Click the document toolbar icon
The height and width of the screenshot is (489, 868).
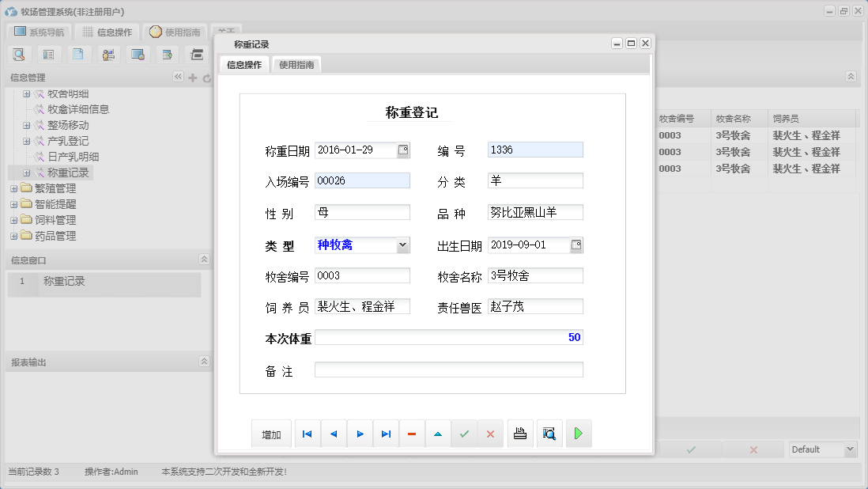pyautogui.click(x=79, y=54)
